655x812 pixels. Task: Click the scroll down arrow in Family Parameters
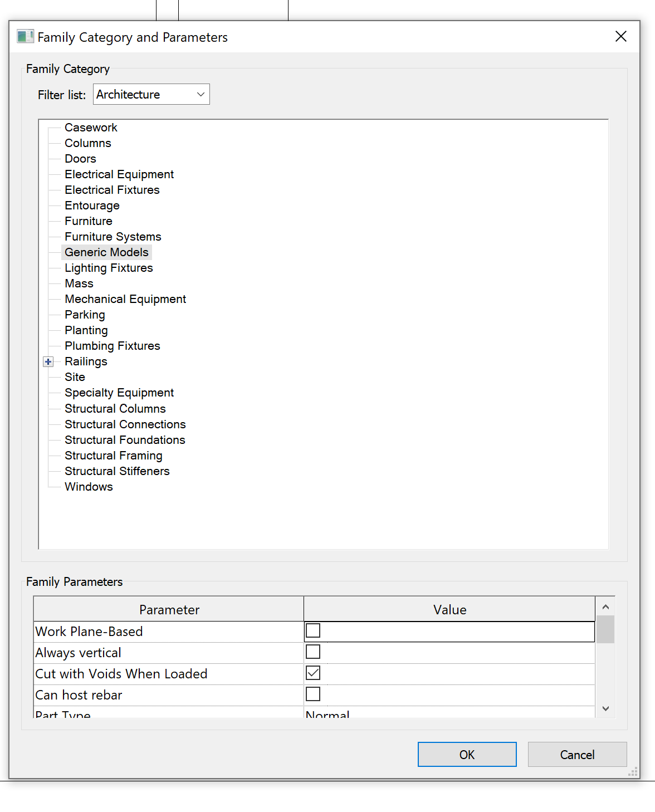(605, 708)
